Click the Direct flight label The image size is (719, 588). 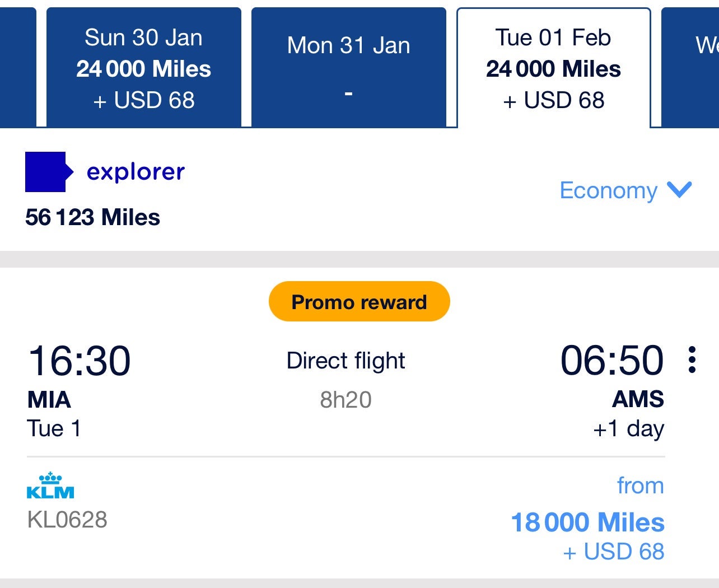click(346, 361)
